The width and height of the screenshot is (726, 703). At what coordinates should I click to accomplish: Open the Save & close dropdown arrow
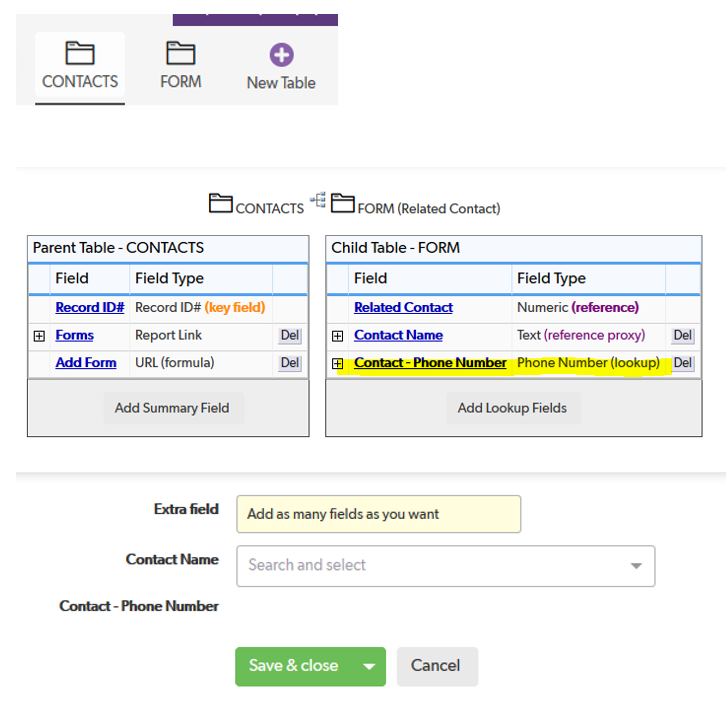369,667
